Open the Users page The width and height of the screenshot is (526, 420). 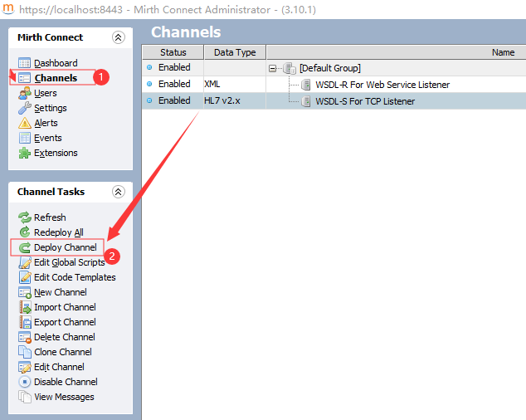pyautogui.click(x=46, y=93)
